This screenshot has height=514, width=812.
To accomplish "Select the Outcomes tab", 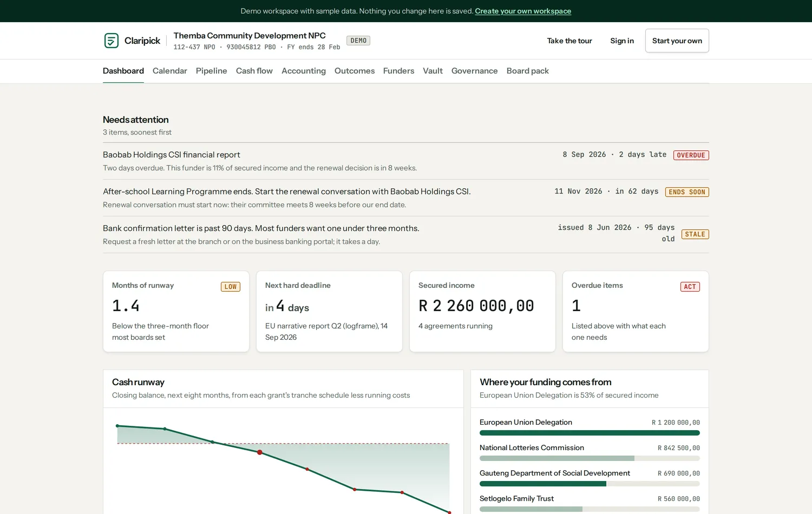I will 355,71.
